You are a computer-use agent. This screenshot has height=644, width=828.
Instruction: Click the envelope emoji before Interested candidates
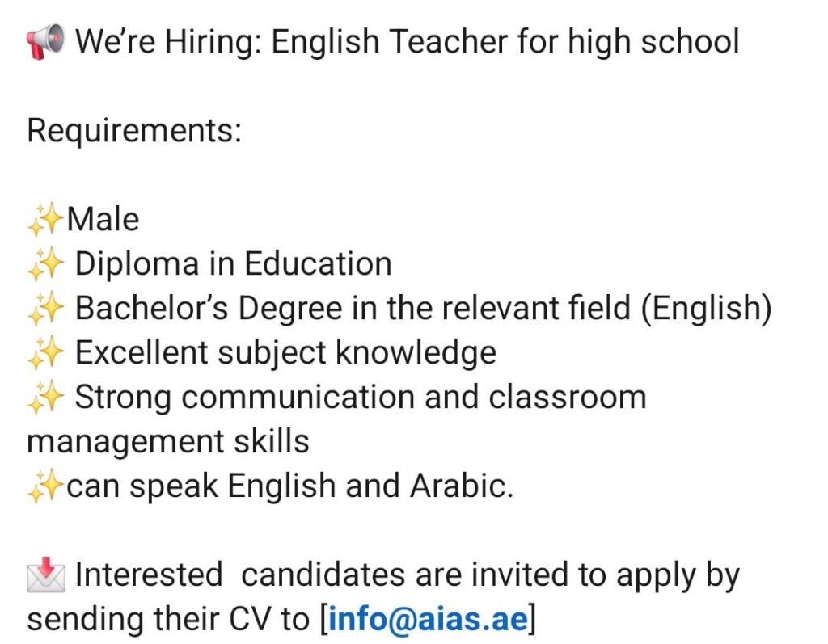pyautogui.click(x=45, y=576)
